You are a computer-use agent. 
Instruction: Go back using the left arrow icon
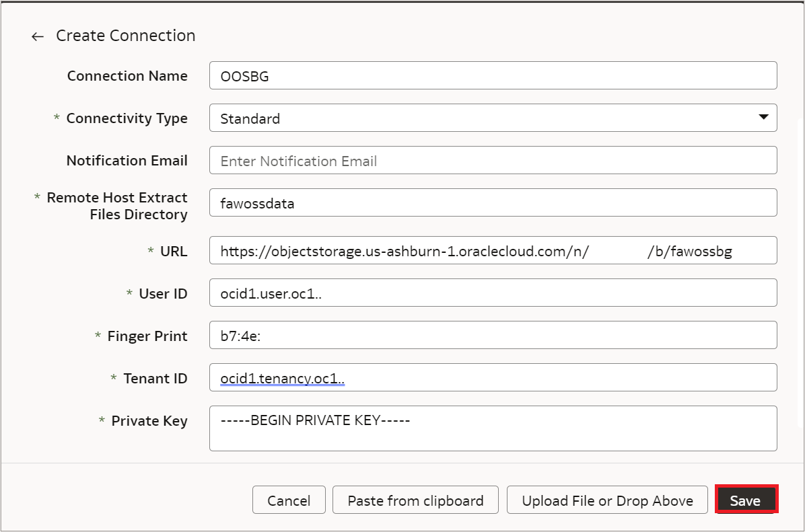pos(38,36)
